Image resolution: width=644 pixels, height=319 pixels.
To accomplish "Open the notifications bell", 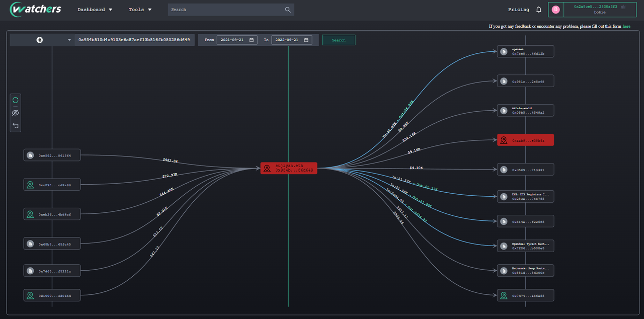I will [539, 10].
